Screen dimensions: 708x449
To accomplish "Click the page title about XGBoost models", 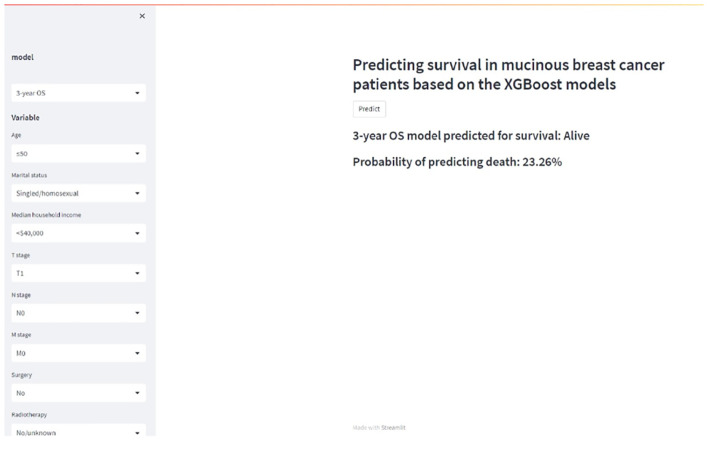I will [x=508, y=75].
